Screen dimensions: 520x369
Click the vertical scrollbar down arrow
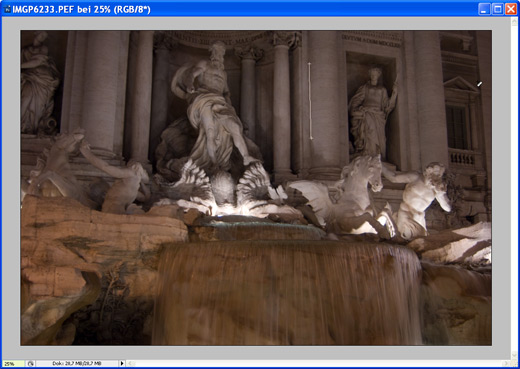tap(514, 356)
